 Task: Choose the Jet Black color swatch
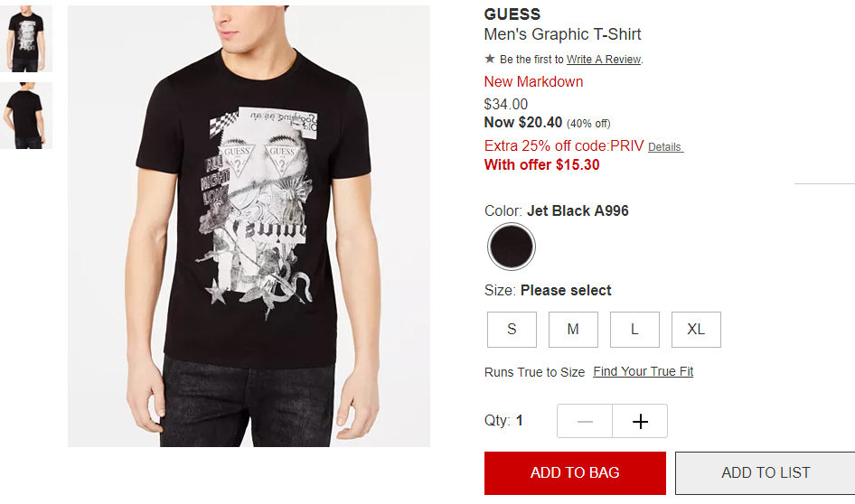pos(511,247)
